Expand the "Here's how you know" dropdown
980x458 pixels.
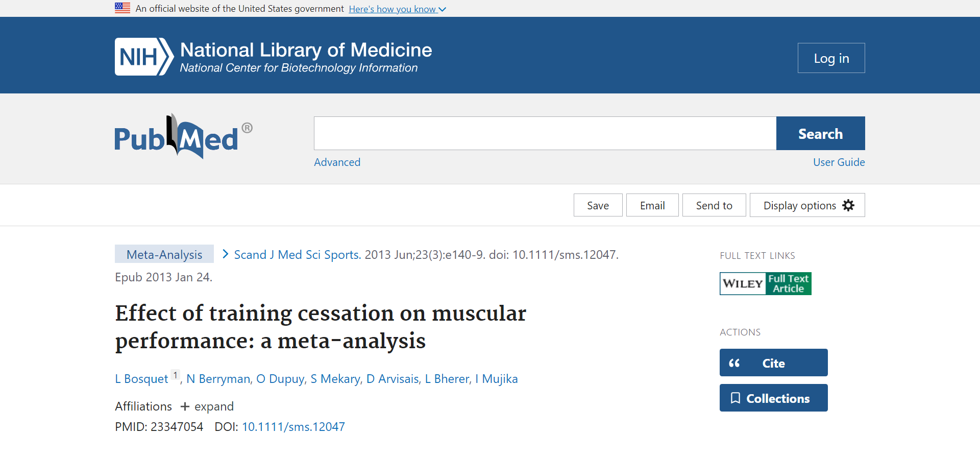click(397, 9)
